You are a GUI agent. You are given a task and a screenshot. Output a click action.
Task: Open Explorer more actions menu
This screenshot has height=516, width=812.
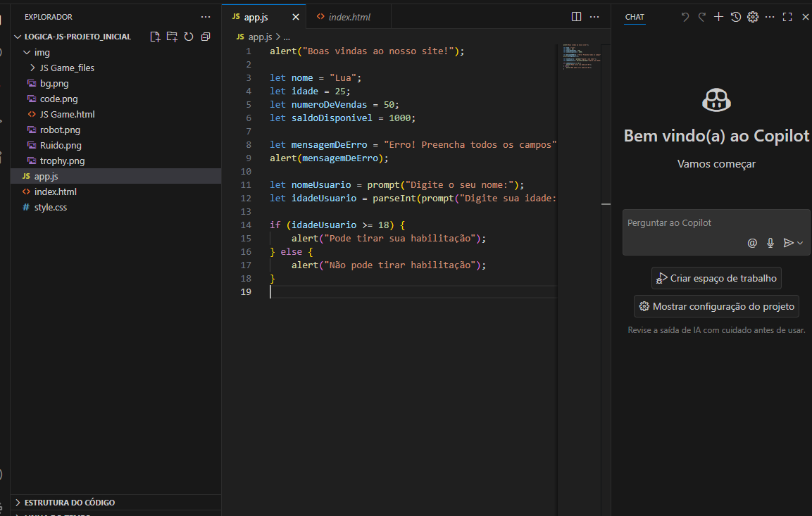tap(206, 17)
